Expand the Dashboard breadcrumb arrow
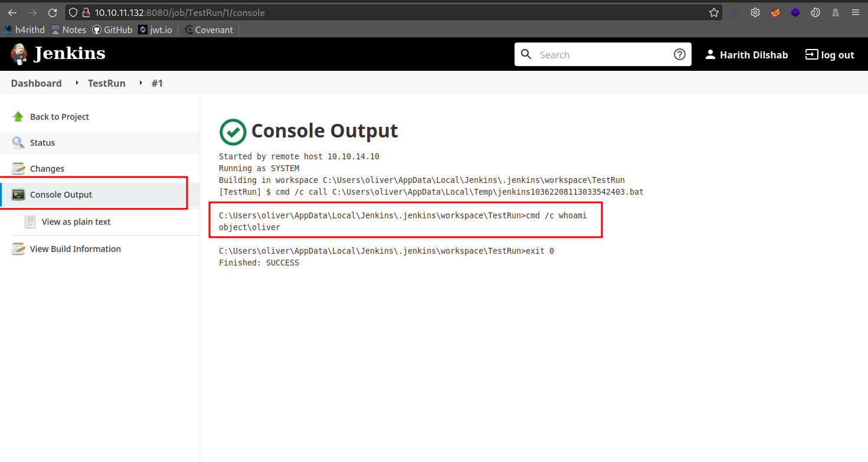Image resolution: width=868 pixels, height=462 pixels. [x=77, y=83]
